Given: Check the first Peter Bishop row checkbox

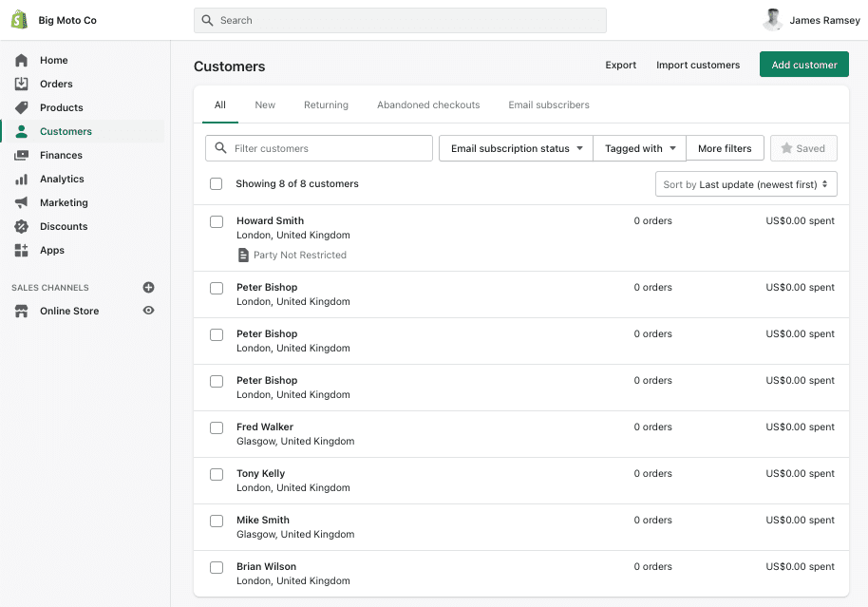Looking at the screenshot, I should 217,288.
